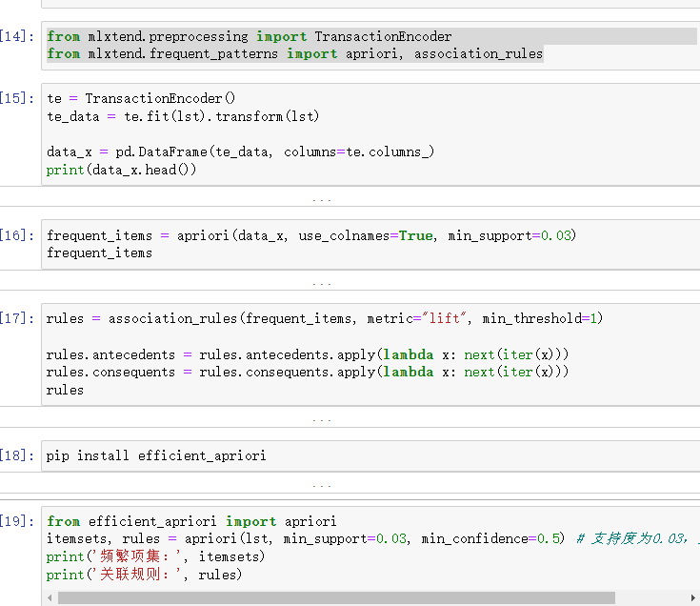The image size is (700, 606).
Task: Select cell 19 via its [19] prompt
Action: [16, 521]
